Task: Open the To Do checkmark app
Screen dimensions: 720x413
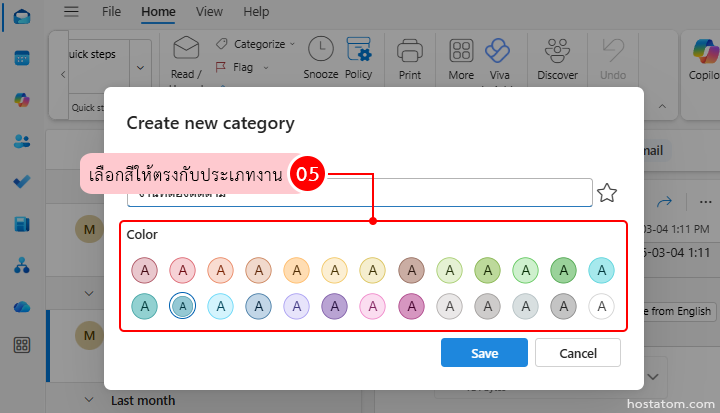Action: [22, 181]
